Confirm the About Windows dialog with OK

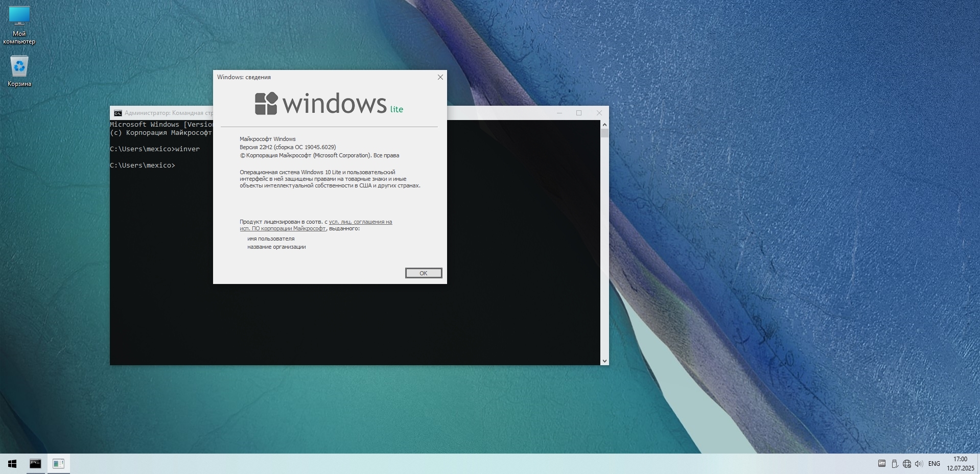(x=424, y=273)
